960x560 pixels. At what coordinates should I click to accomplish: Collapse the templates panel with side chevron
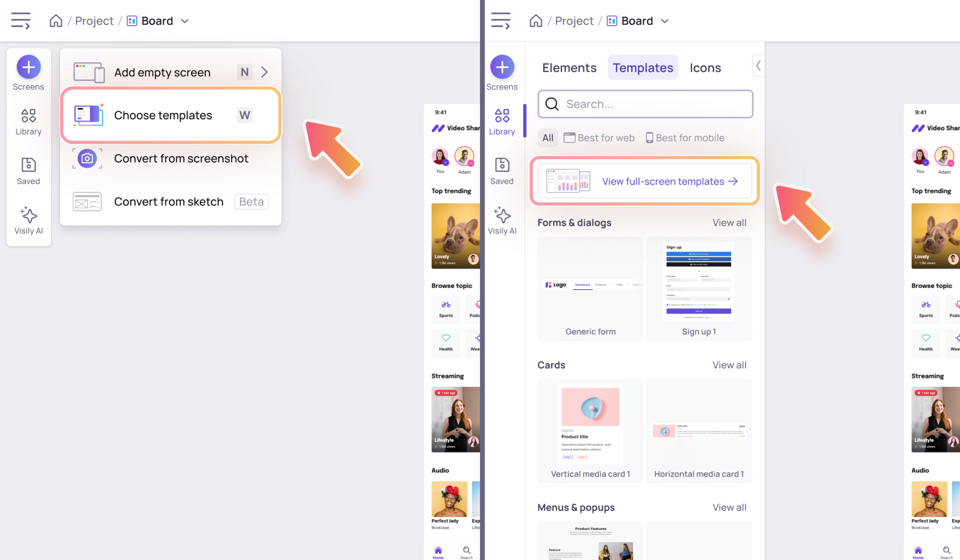[758, 66]
